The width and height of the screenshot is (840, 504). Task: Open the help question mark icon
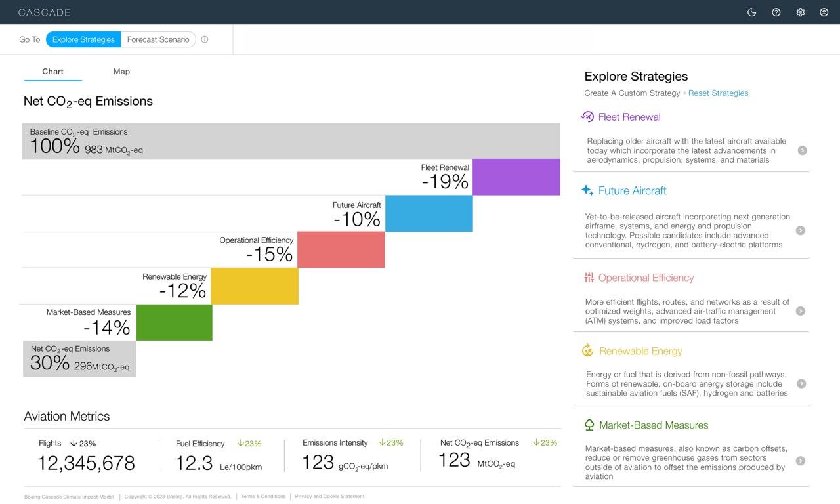[776, 12]
